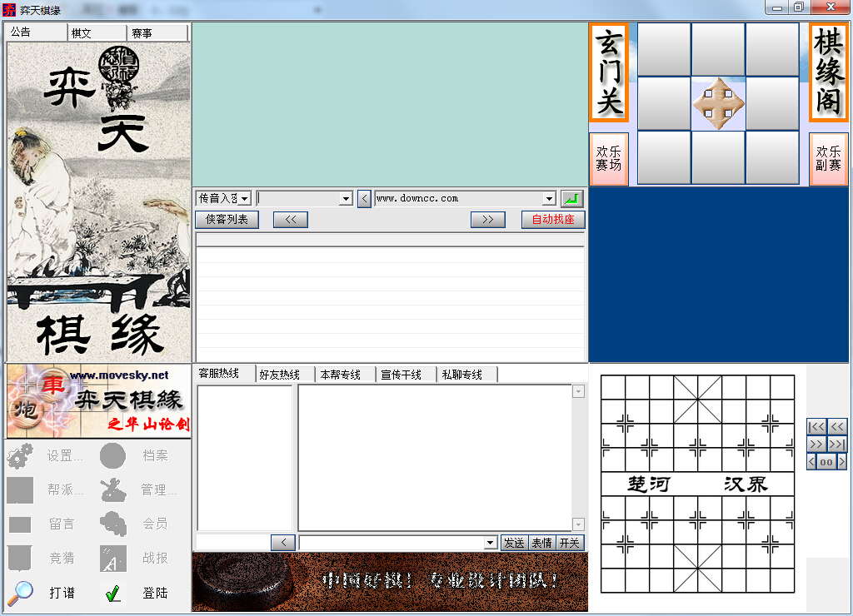Open the 设置 gear icon
The width and height of the screenshot is (853, 616).
tap(18, 455)
